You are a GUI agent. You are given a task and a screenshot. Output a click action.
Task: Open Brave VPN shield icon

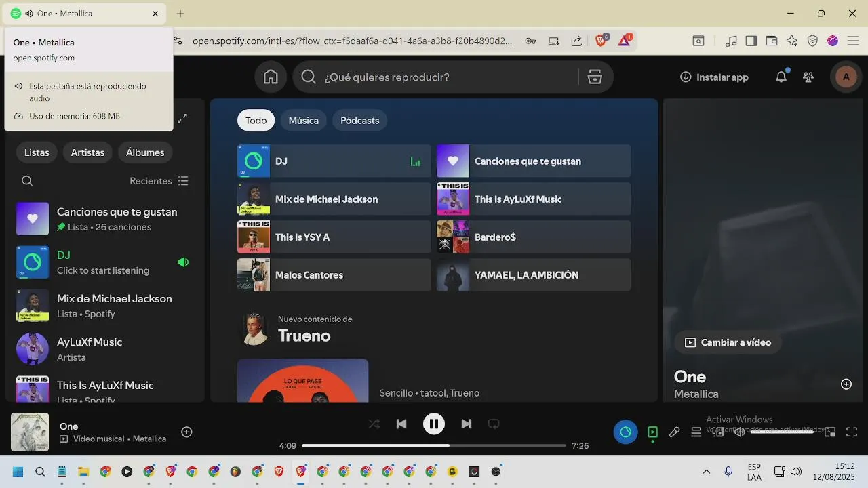[812, 41]
